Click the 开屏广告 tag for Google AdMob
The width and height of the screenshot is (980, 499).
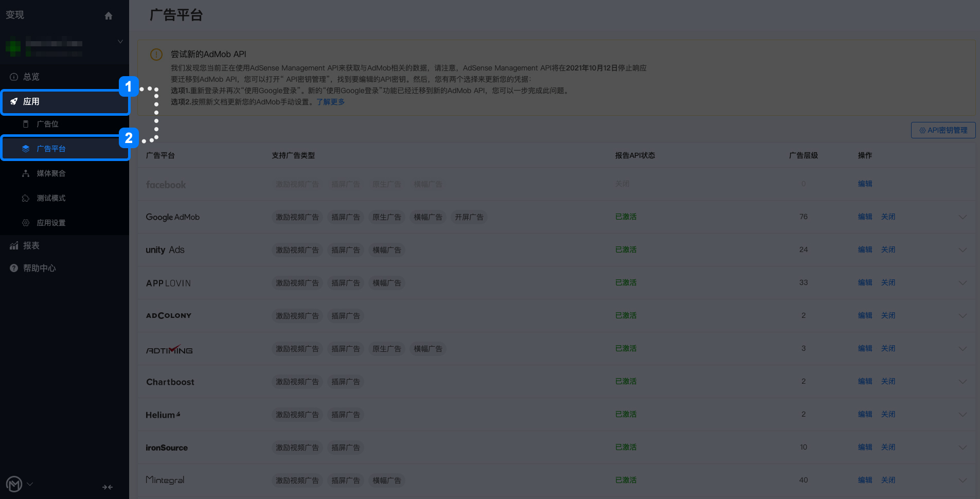[469, 217]
